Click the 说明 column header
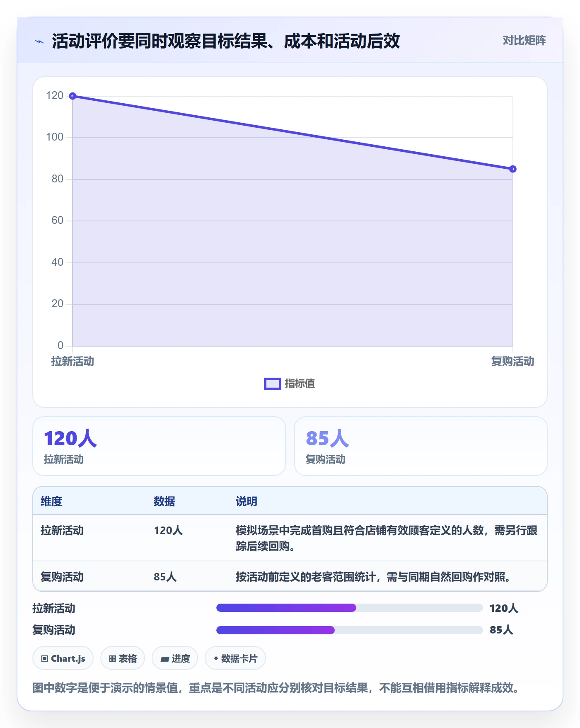This screenshot has width=580, height=728. point(247,501)
